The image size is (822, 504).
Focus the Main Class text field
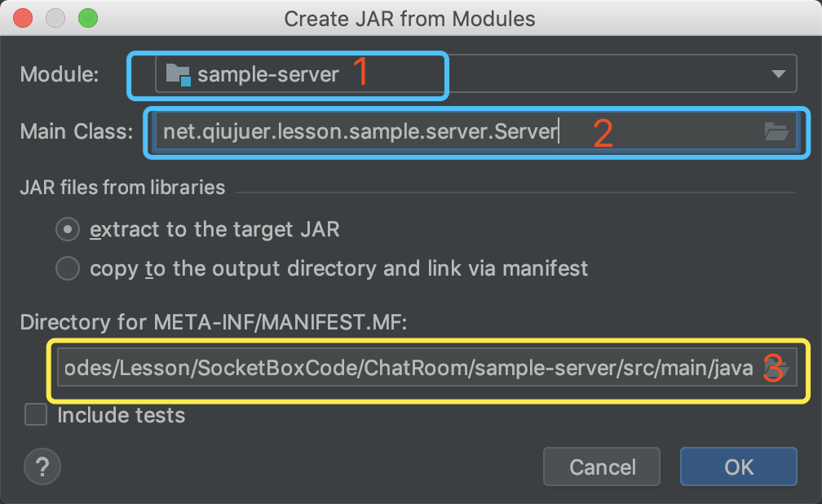408,131
